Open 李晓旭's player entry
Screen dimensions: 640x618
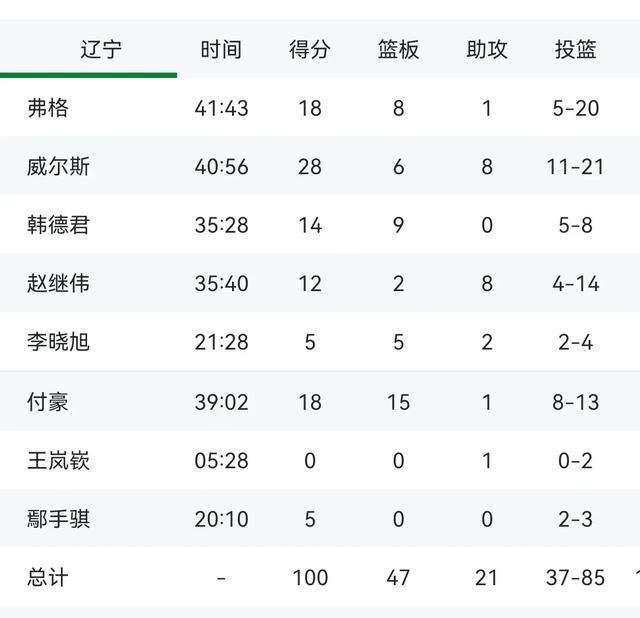[x=58, y=342]
